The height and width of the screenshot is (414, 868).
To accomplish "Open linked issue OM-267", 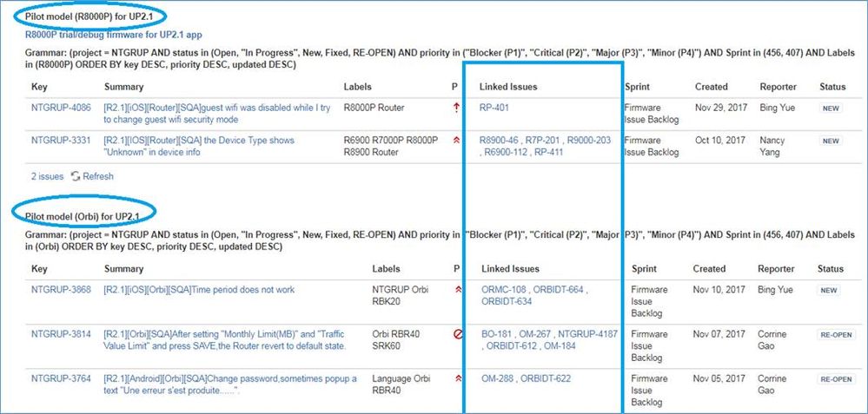I will click(534, 334).
